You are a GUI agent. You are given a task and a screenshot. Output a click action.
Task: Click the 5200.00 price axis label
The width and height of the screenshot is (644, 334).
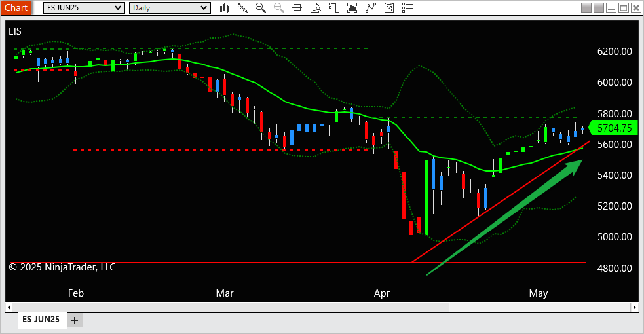pos(615,206)
